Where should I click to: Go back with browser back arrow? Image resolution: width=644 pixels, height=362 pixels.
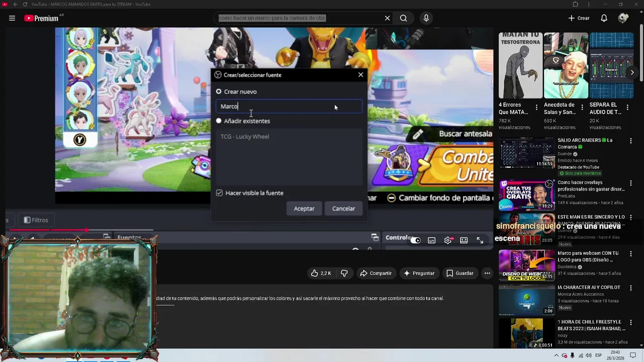[15, 5]
